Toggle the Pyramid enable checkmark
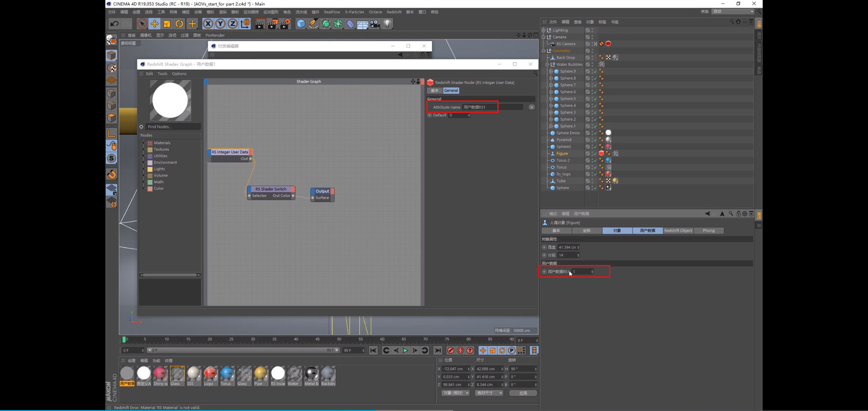Screen dimensions: 868x411 (x=595, y=140)
